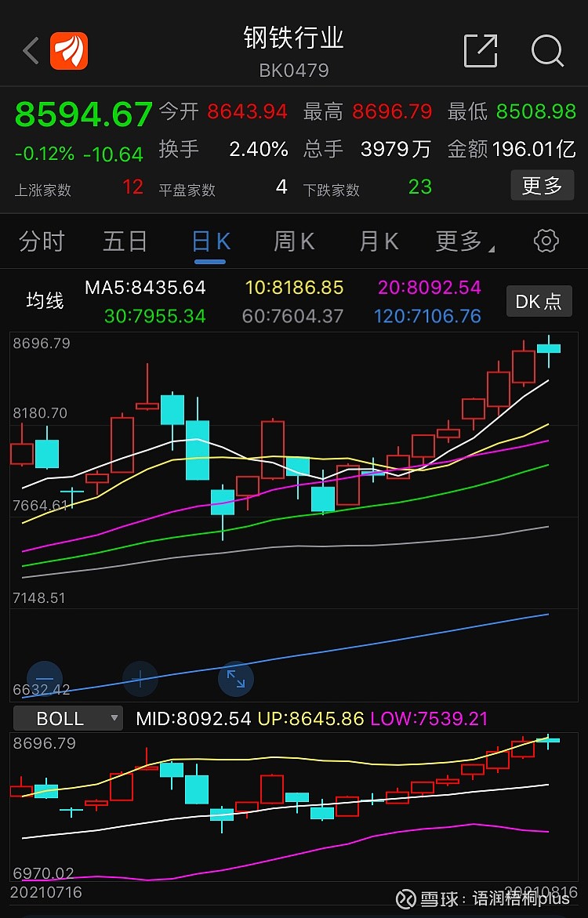Expand chart to fullscreen icon
This screenshot has height=918, width=588.
(x=235, y=679)
